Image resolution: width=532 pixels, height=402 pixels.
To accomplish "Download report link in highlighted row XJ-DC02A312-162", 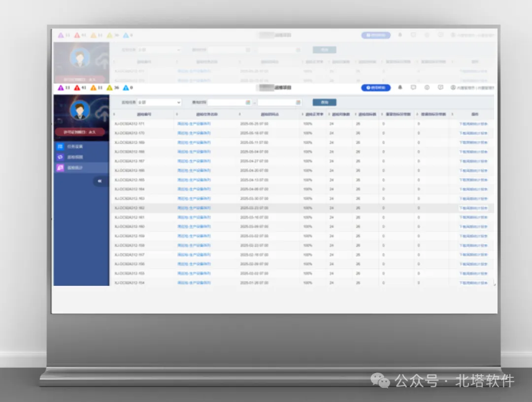I will pos(473,208).
